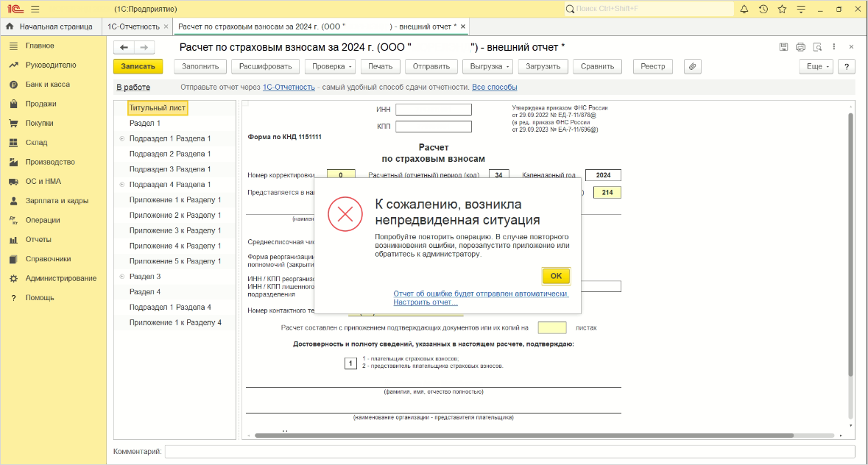Expand Раздел 3 tree node
This screenshot has width=868, height=465.
pyautogui.click(x=121, y=276)
